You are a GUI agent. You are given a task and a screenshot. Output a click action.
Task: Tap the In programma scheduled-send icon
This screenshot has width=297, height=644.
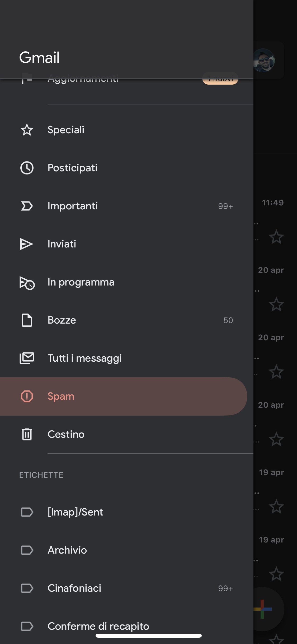27,283
